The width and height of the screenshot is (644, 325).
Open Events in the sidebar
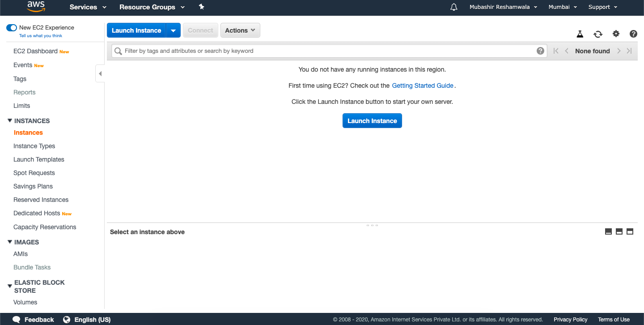tap(23, 65)
